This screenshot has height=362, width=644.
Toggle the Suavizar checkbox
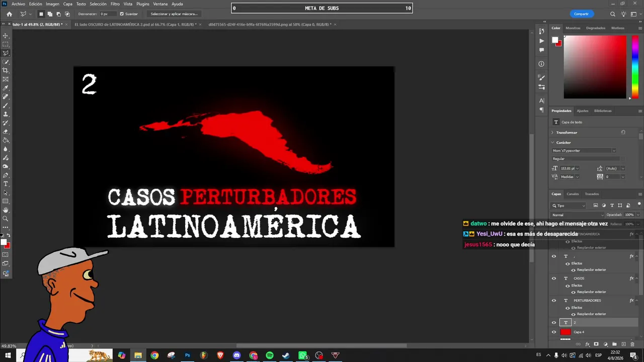tap(122, 14)
